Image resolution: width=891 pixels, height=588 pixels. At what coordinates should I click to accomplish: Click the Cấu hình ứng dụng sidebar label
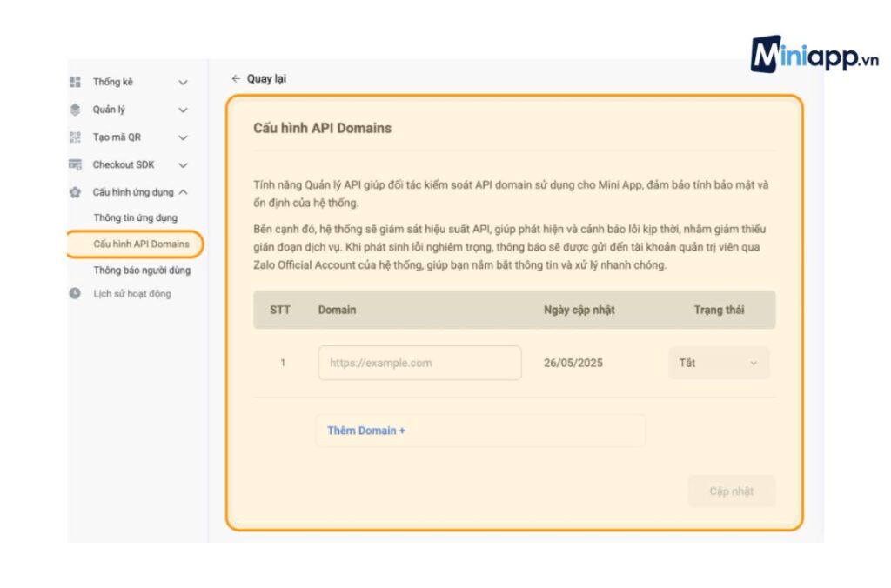[x=133, y=192]
